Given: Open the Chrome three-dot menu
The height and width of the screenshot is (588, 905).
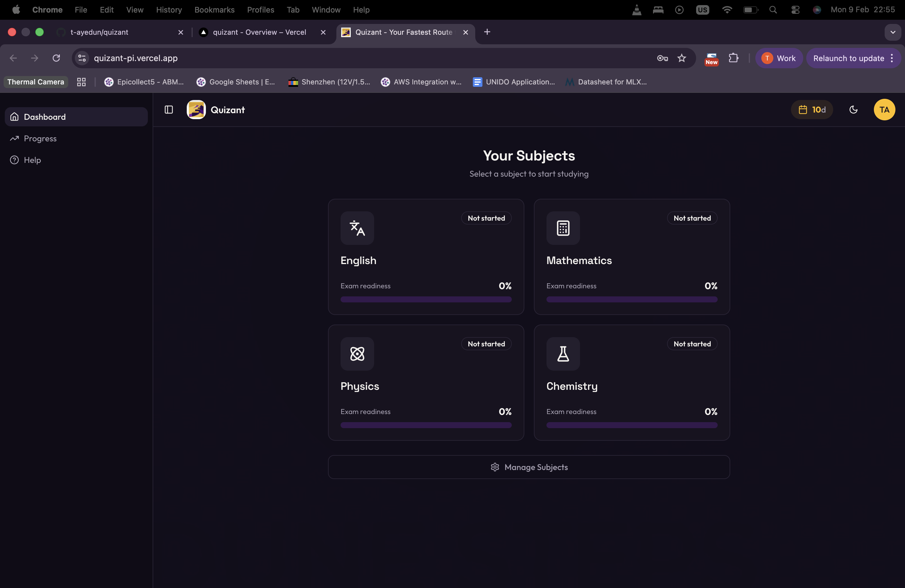Looking at the screenshot, I should click(x=892, y=58).
